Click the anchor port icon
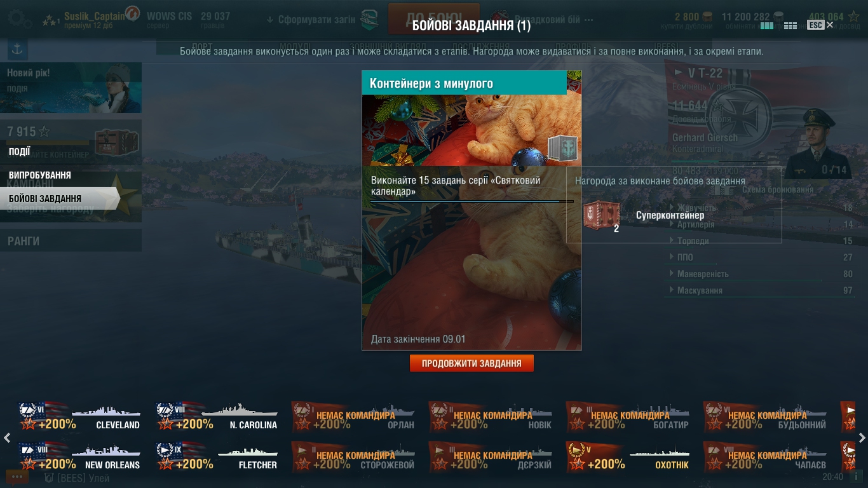Viewport: 868px width, 488px height. tap(17, 48)
